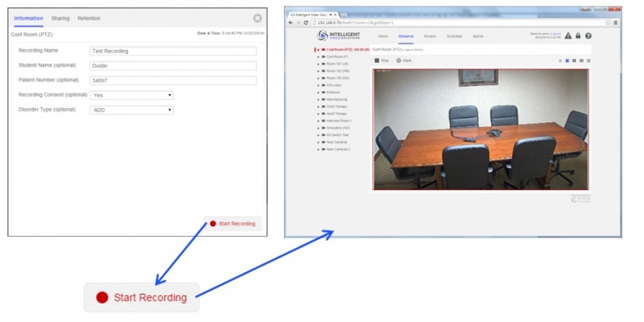This screenshot has width=644, height=322.
Task: Open the Admin menu item
Action: [x=477, y=36]
